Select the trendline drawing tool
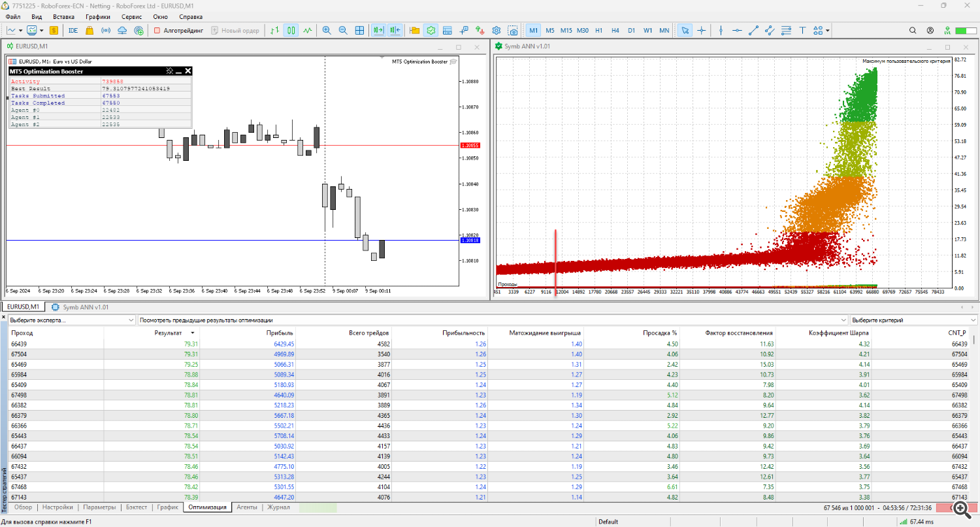This screenshot has width=980, height=527. coord(753,30)
